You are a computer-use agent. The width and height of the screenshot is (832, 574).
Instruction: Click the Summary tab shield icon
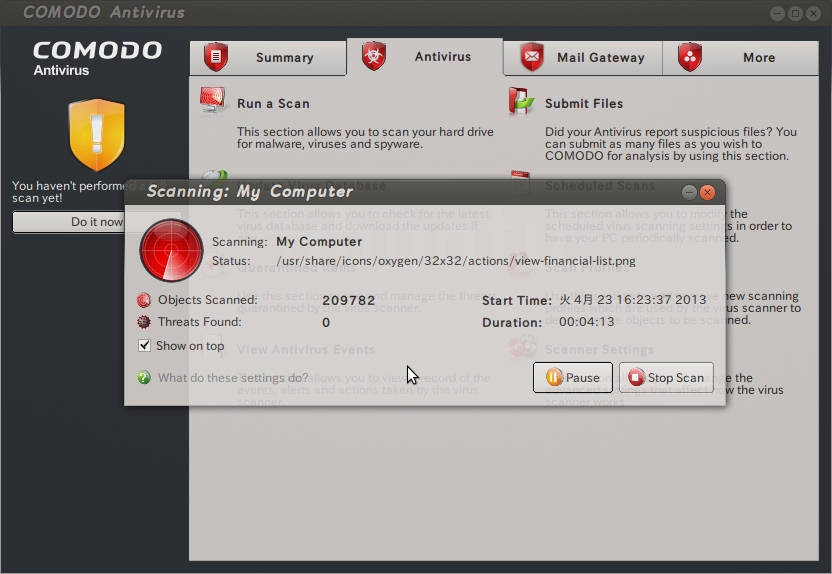[215, 57]
